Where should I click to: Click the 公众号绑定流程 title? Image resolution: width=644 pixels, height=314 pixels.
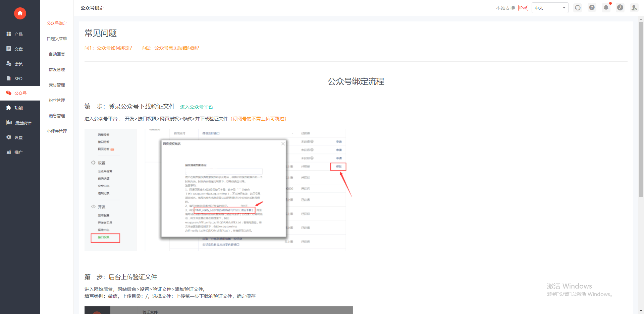(x=356, y=81)
